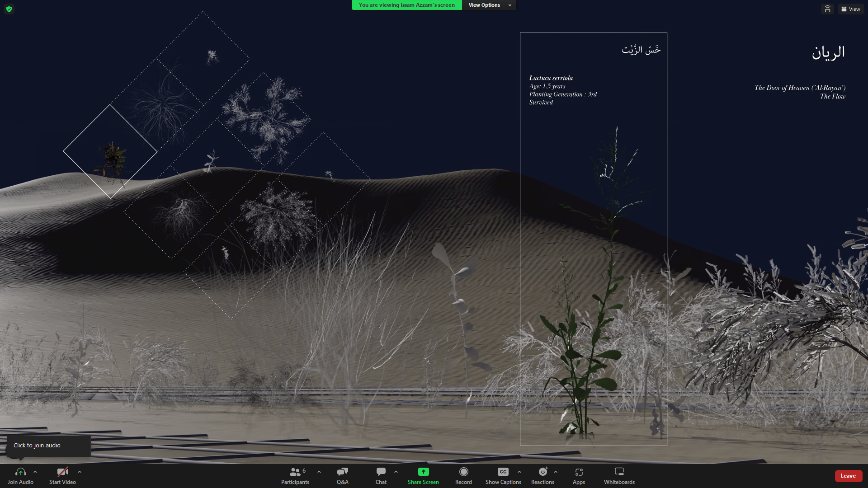Click the Join Audio headphone icon
868x488 pixels.
coord(20,472)
